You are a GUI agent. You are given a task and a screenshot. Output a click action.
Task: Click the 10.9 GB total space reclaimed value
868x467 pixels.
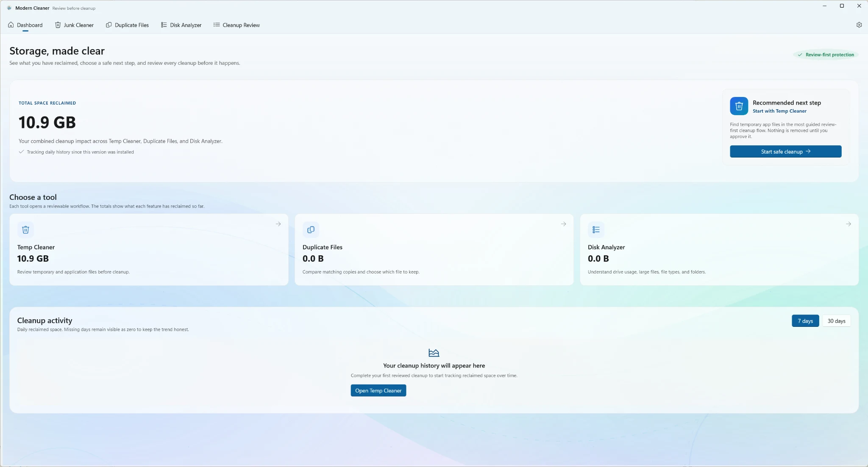click(x=47, y=122)
